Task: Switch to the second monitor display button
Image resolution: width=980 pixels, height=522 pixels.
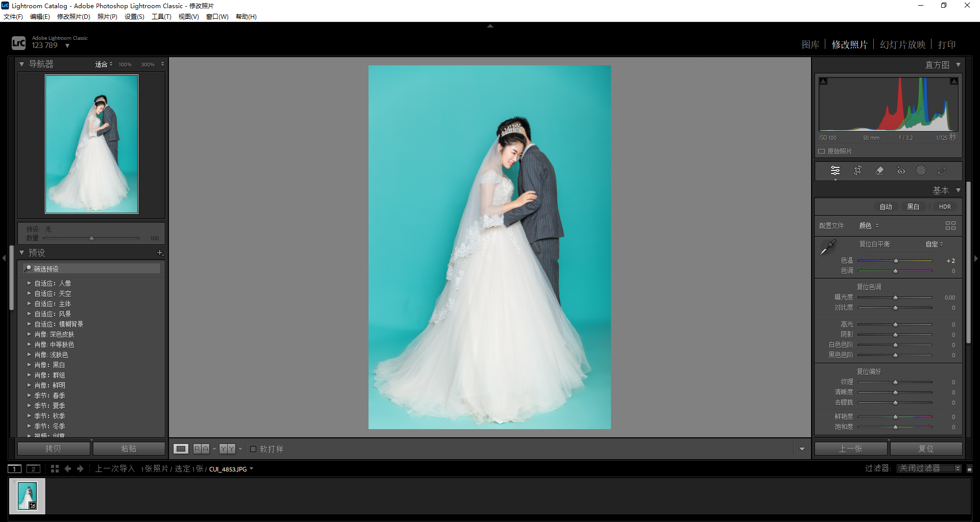Action: click(33, 468)
